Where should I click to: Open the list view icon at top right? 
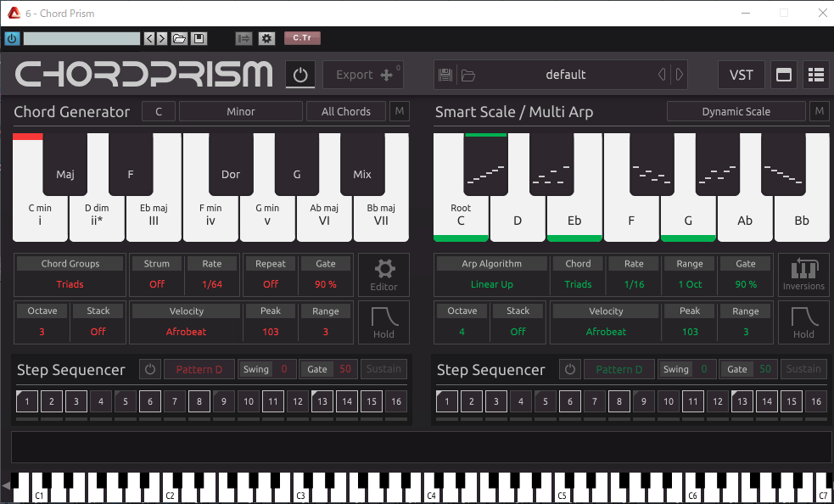[816, 75]
